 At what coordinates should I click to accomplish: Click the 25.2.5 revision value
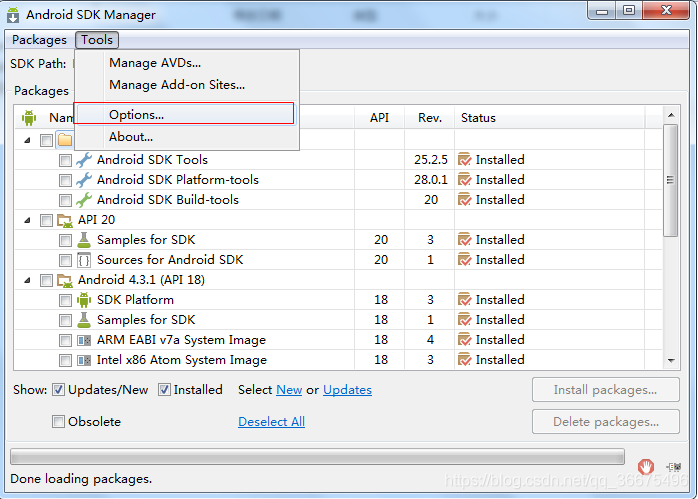[430, 160]
